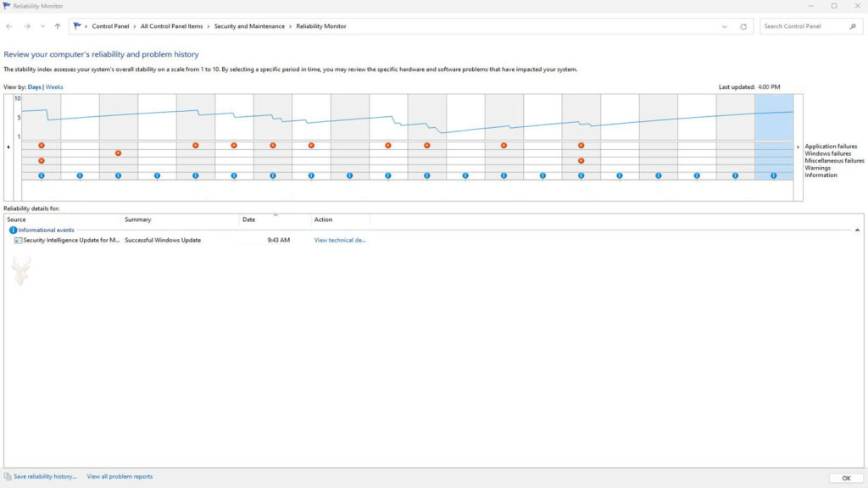Click Application failure icon above rightmost Miscellaneous failure
Image resolution: width=868 pixels, height=488 pixels.
coord(581,146)
